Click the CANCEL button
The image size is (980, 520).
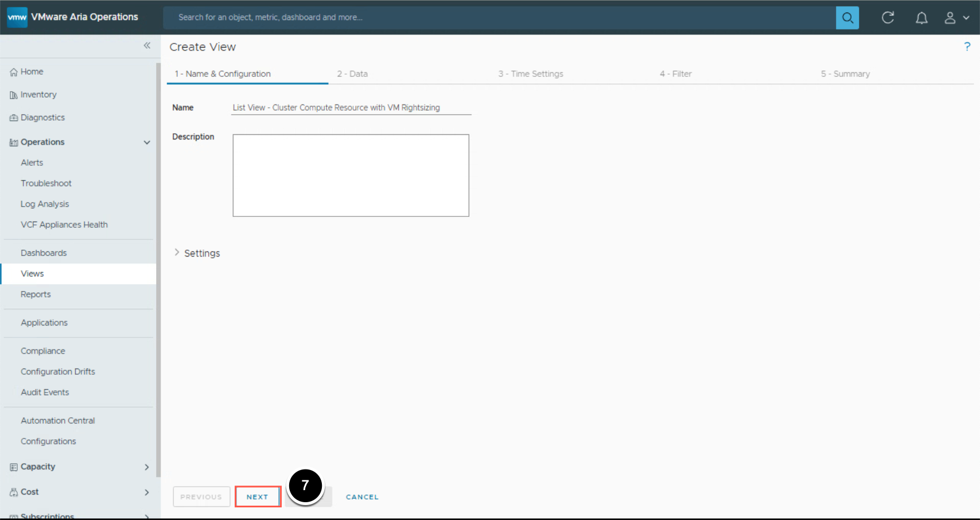[x=362, y=497]
